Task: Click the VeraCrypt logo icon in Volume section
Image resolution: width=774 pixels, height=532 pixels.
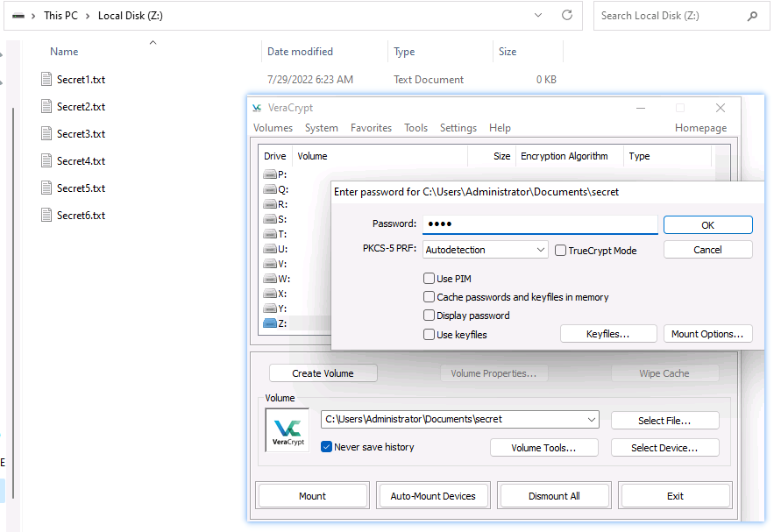Action: 288,430
